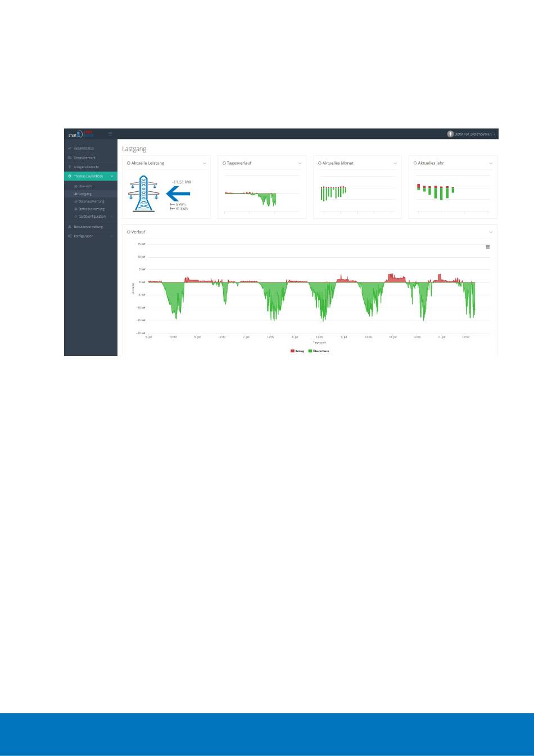This screenshot has height=756, width=534.
Task: Open Geräteübersicht in the sidebar
Action: coord(90,157)
